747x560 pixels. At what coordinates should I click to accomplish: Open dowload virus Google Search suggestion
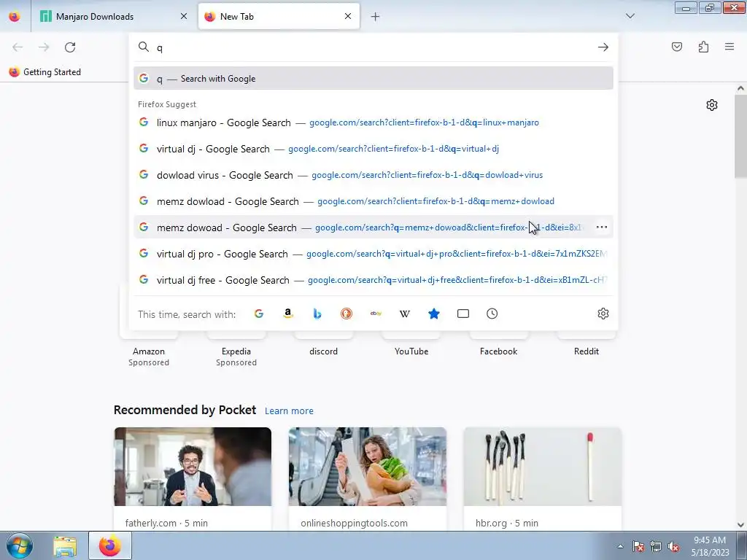373,175
